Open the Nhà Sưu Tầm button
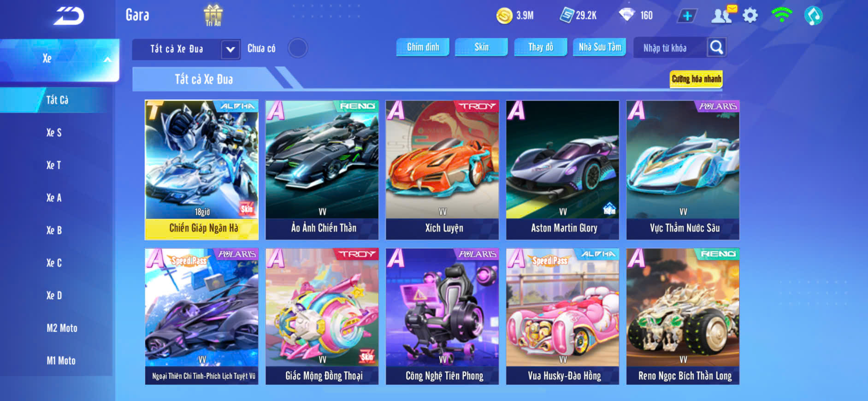Image resolution: width=868 pixels, height=401 pixels. click(599, 47)
